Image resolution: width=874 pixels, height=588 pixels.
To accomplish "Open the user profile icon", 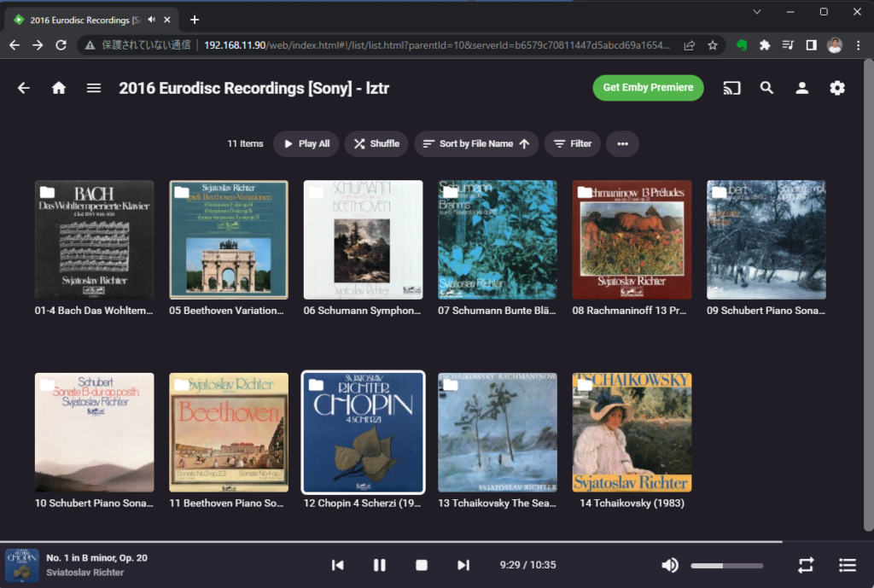I will click(801, 88).
